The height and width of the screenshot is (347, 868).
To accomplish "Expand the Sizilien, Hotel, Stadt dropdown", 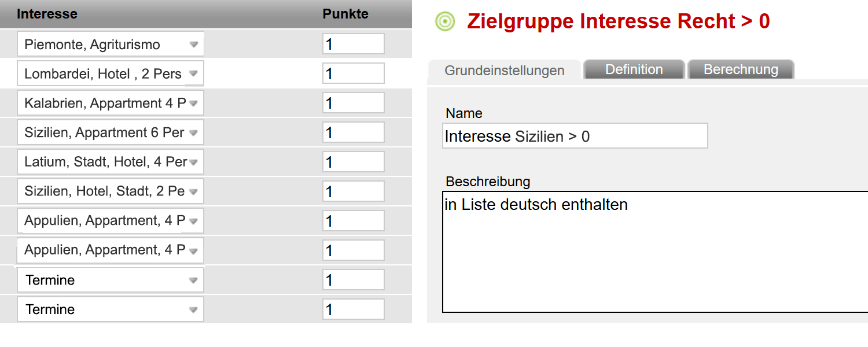I will [111, 191].
